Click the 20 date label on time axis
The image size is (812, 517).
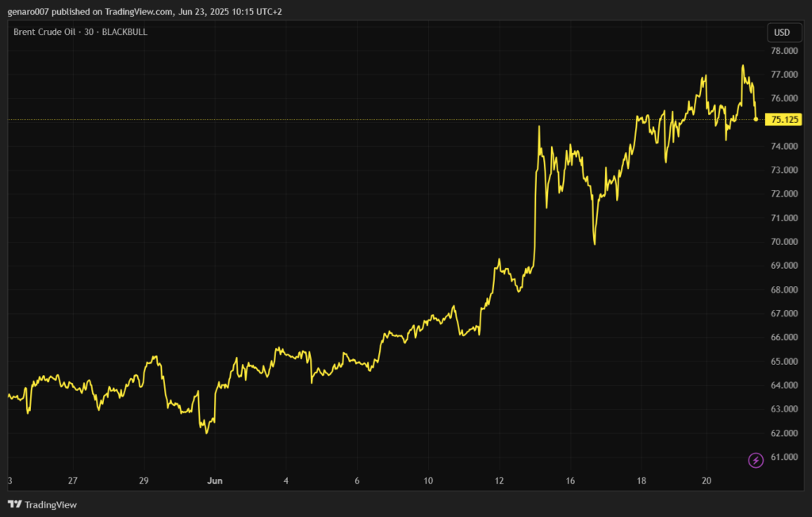[706, 481]
